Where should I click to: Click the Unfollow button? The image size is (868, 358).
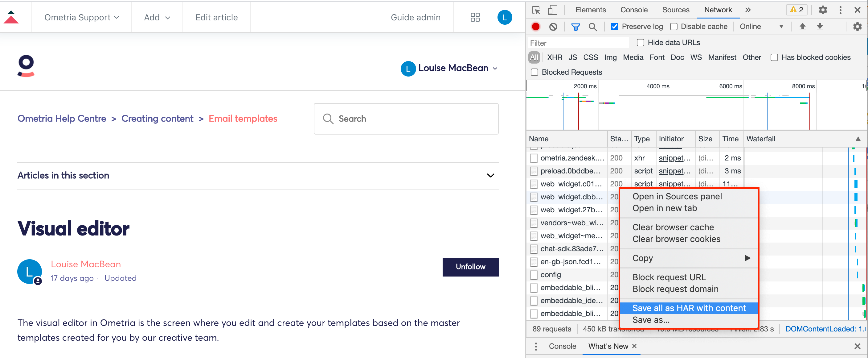[470, 267]
